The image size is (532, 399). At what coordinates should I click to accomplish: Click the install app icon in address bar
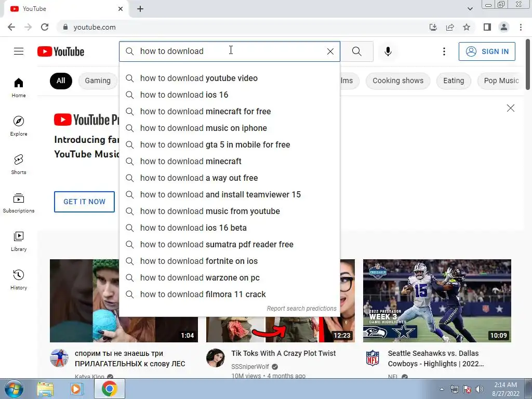[x=433, y=27]
